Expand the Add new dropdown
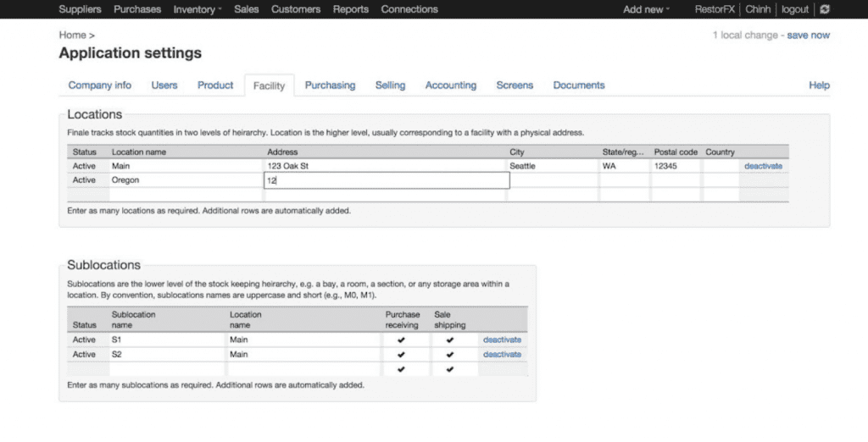The height and width of the screenshot is (442, 868). coord(646,9)
